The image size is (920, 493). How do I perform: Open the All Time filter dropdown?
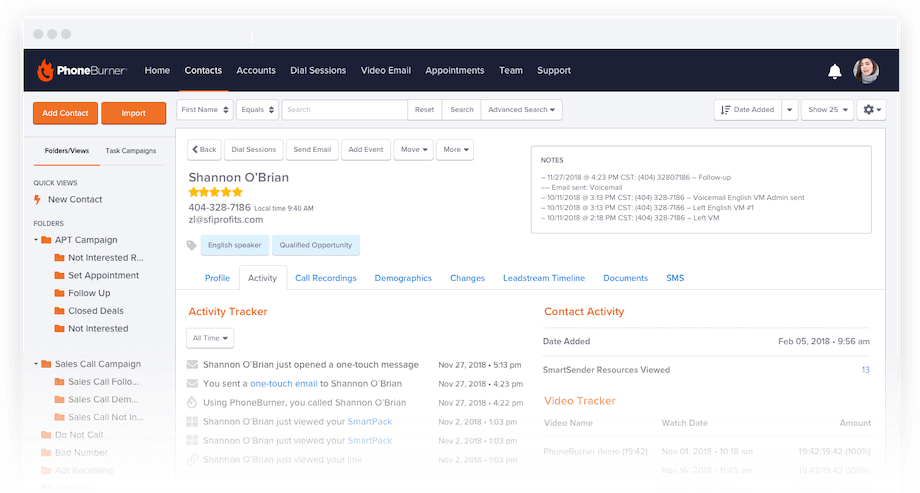click(210, 338)
